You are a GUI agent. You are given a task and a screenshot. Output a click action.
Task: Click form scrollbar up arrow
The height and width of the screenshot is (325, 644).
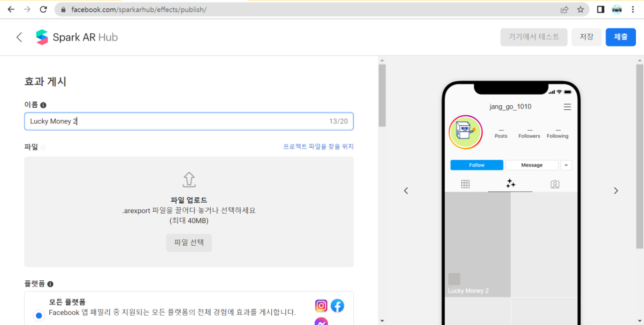pyautogui.click(x=383, y=61)
